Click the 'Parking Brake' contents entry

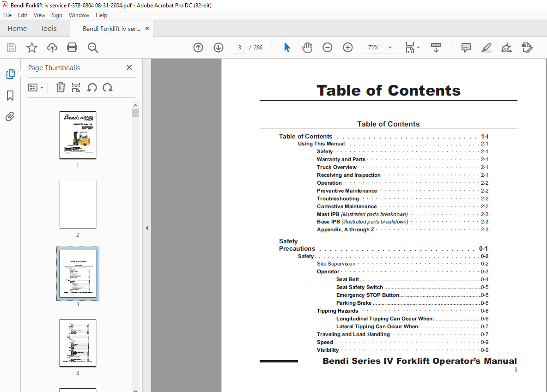point(354,303)
